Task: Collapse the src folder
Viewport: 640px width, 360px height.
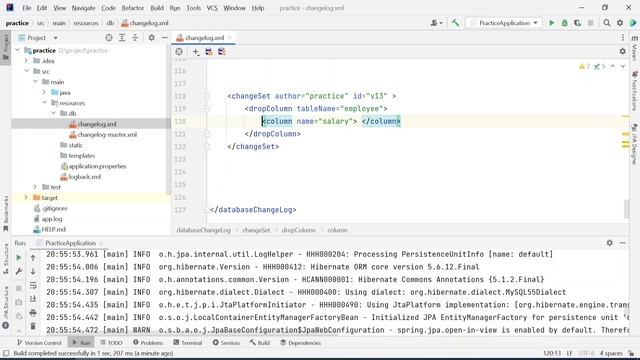Action: 27,71
